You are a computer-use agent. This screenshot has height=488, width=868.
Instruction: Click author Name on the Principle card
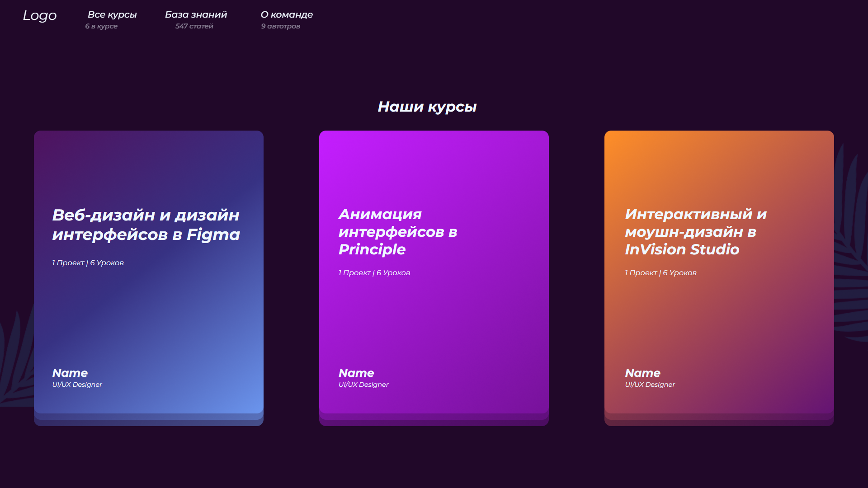click(356, 373)
